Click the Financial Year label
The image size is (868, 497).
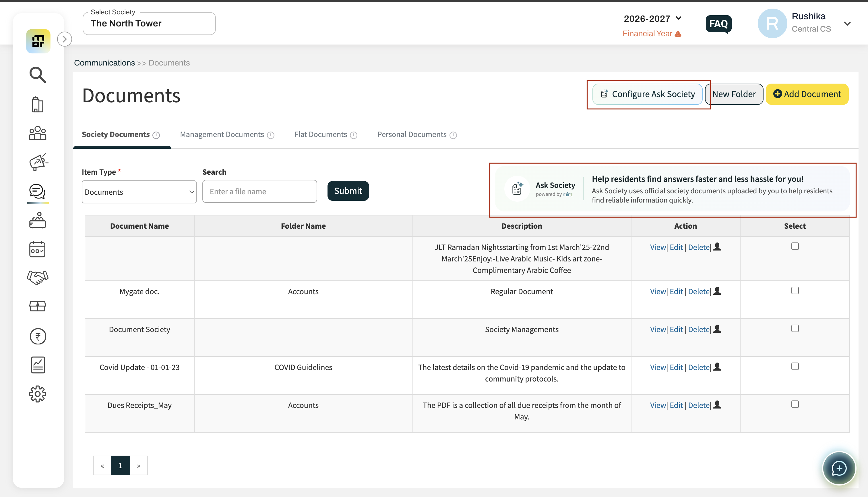tap(647, 34)
